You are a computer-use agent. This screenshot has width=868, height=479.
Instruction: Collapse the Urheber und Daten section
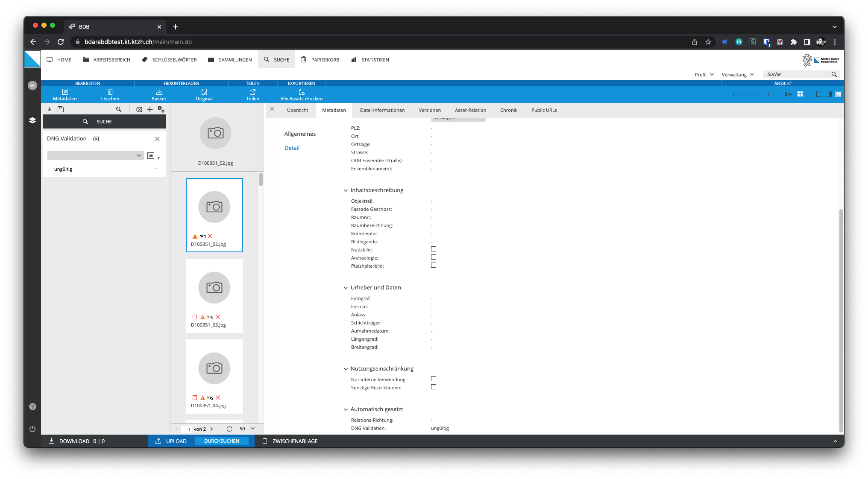point(346,288)
